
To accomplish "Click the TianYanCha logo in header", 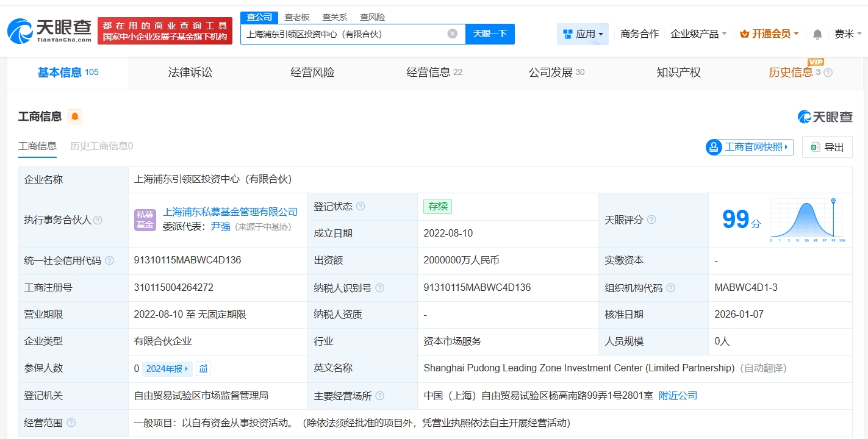I will pyautogui.click(x=50, y=30).
